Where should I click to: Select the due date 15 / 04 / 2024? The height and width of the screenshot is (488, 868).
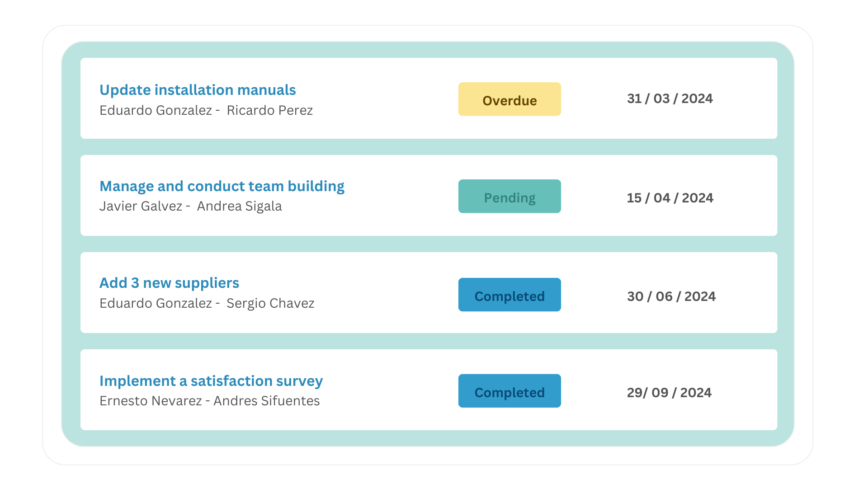tap(670, 198)
